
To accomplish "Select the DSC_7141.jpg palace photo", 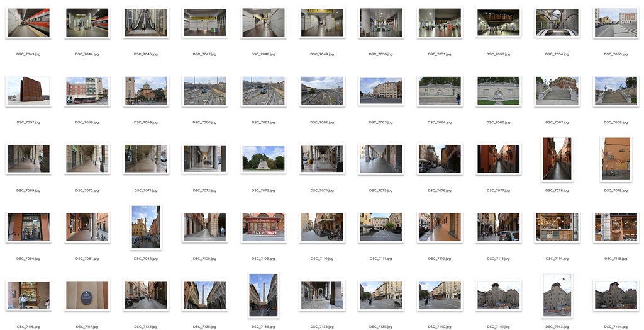I will [498, 295].
